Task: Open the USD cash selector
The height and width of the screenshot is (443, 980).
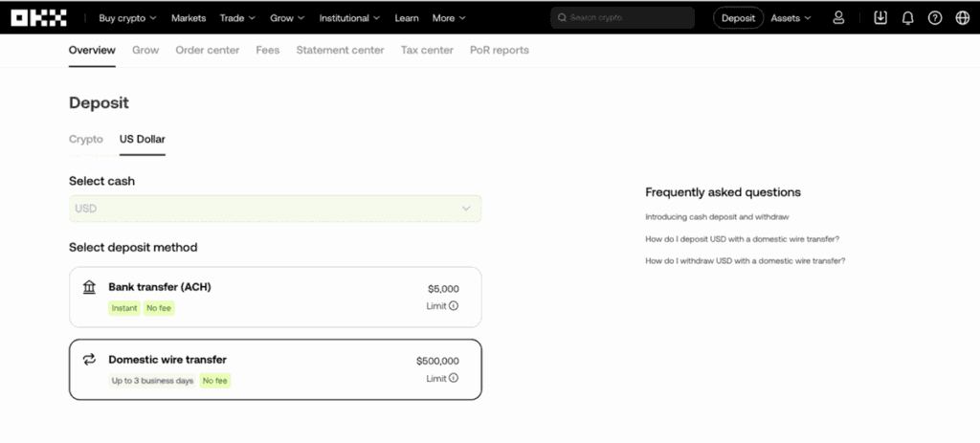Action: coord(275,209)
